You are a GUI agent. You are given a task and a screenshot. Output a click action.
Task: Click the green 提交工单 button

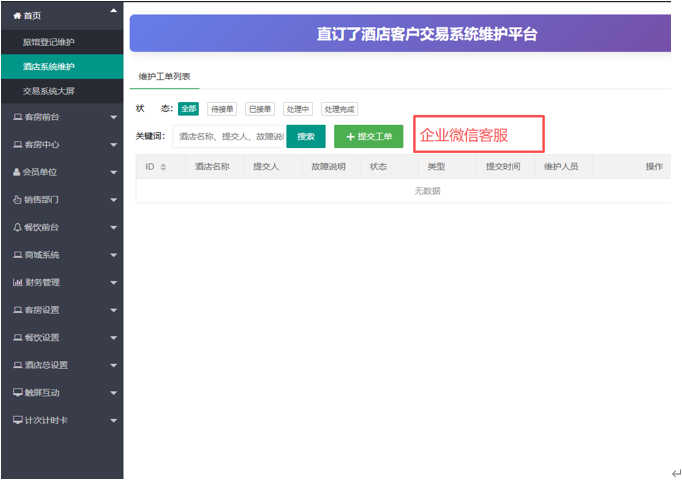pyautogui.click(x=369, y=136)
